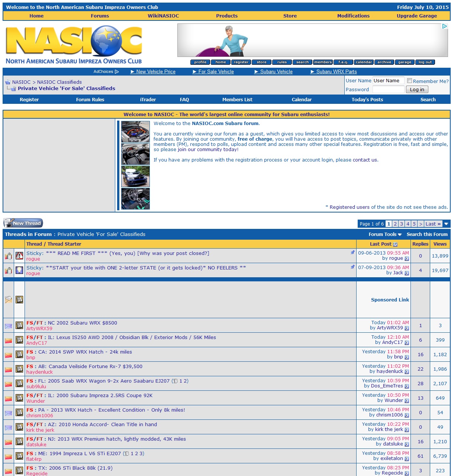Sort threads by Replies column

coord(420,244)
